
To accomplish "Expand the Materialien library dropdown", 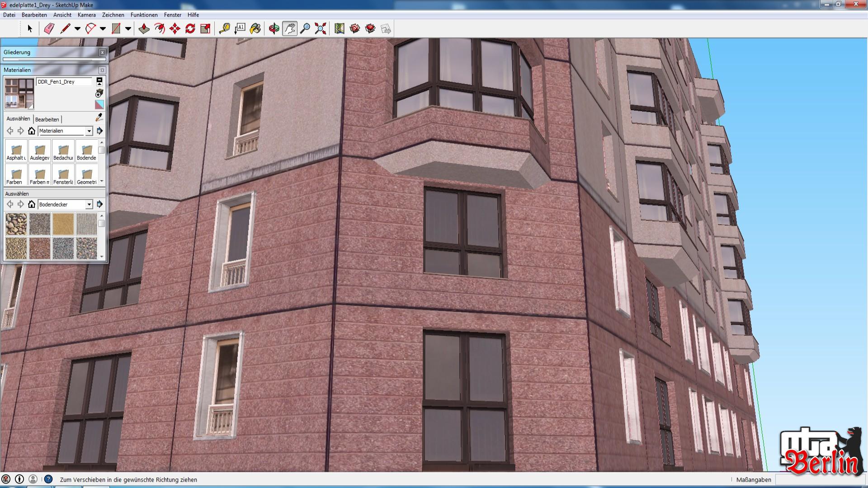I will pos(89,131).
